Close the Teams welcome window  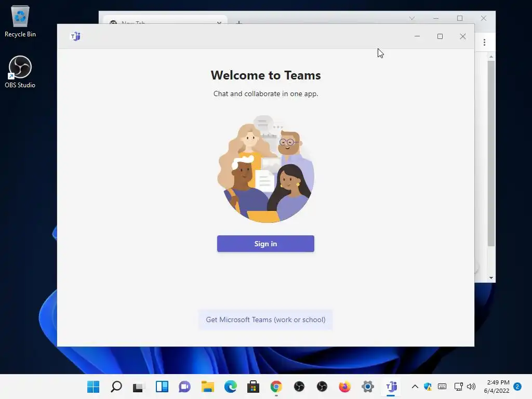462,36
